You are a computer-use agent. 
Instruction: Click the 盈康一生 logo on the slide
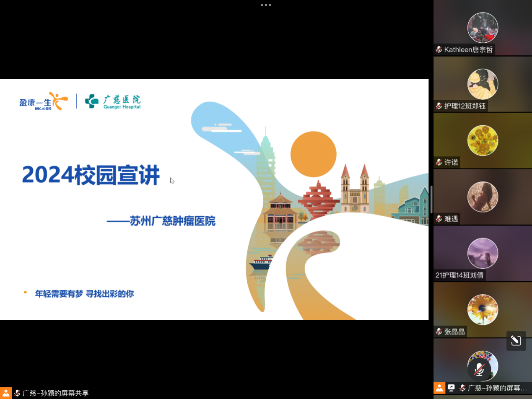pyautogui.click(x=43, y=101)
